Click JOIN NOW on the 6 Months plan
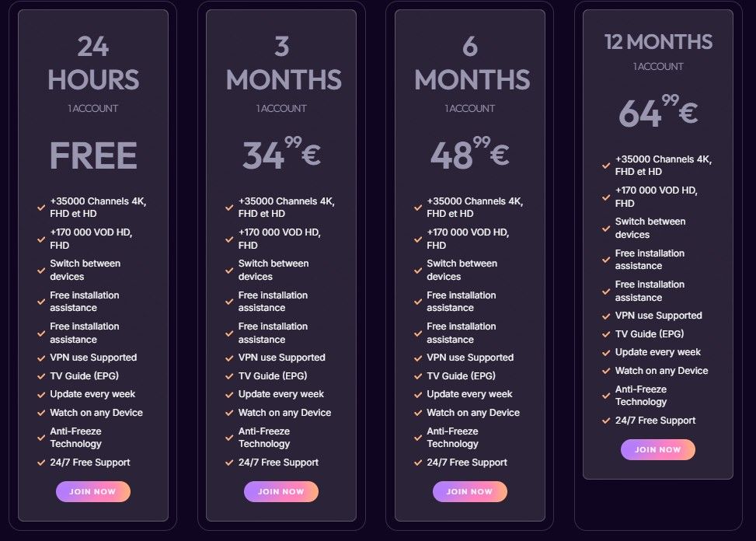The width and height of the screenshot is (756, 541). pos(470,490)
